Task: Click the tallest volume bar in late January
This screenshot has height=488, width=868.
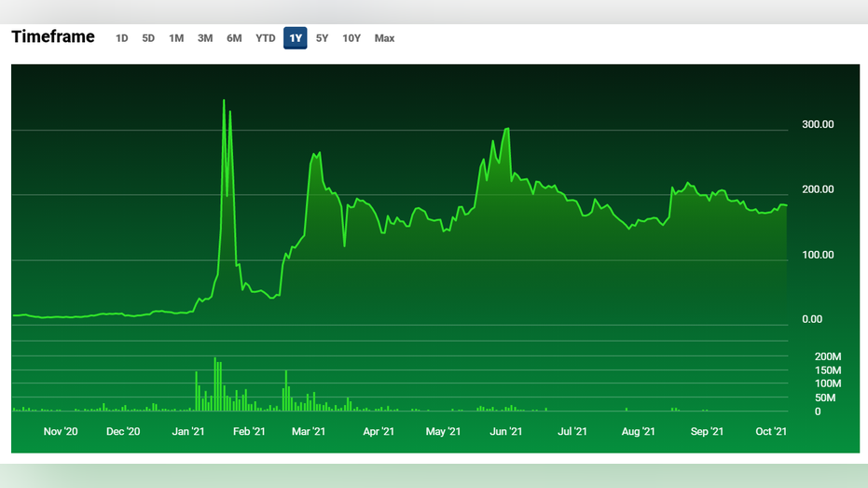Action: (215, 383)
